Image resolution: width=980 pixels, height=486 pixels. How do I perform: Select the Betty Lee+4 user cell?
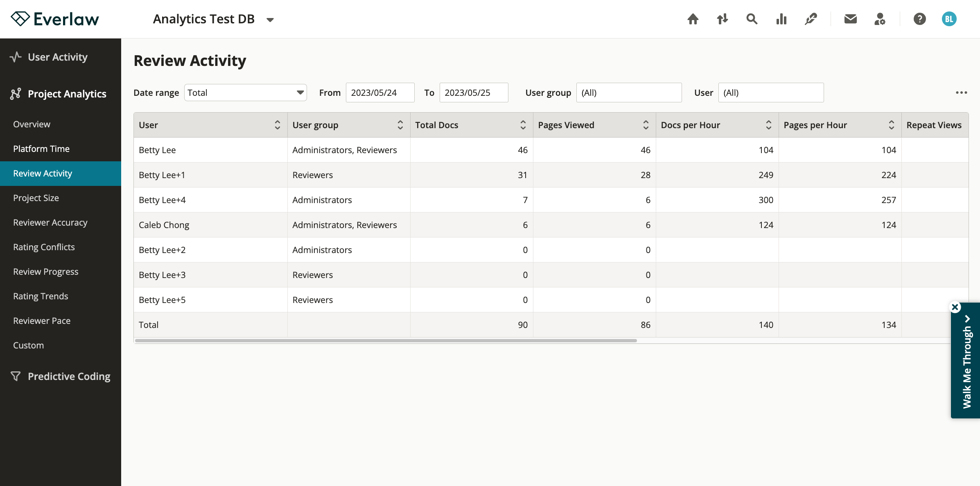click(210, 200)
